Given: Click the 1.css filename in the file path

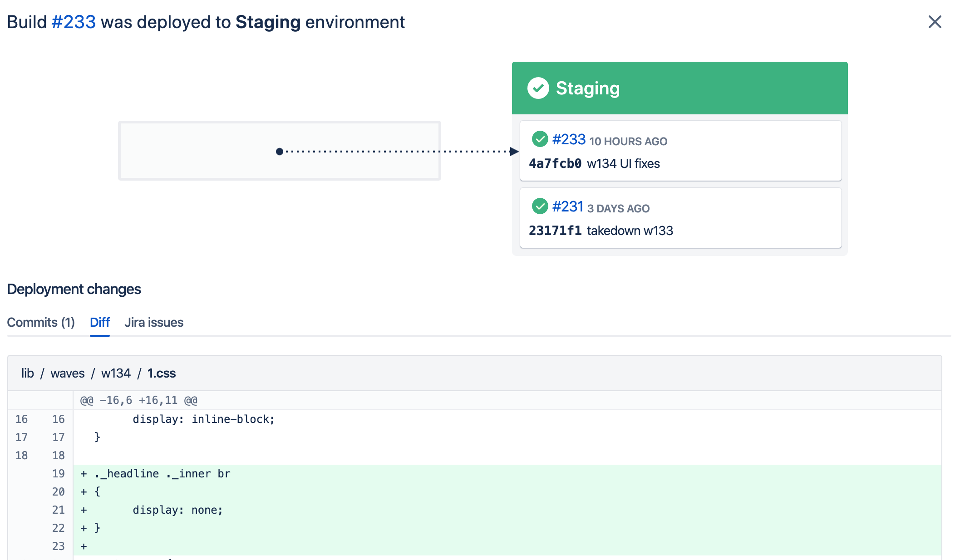Looking at the screenshot, I should [161, 373].
